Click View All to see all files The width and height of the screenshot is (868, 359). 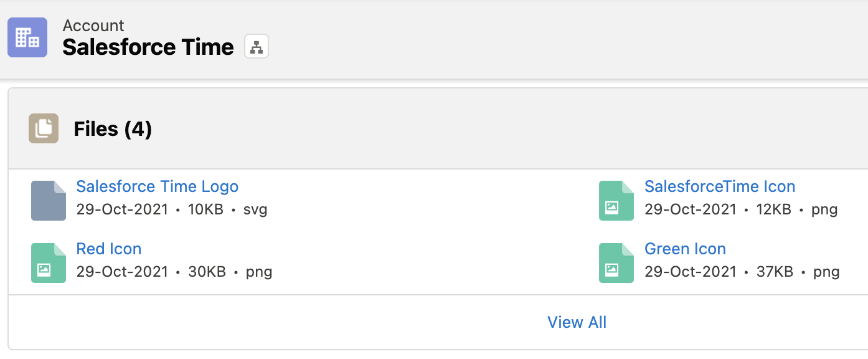pyautogui.click(x=577, y=322)
